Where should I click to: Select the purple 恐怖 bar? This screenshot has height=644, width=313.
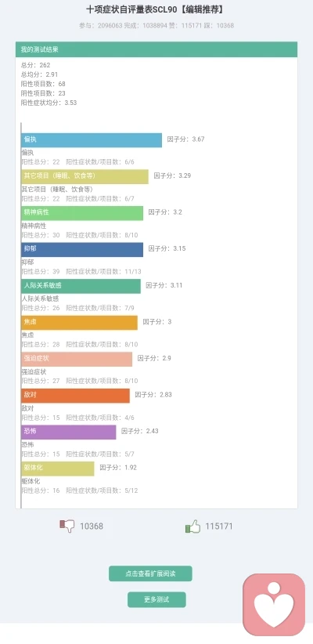pyautogui.click(x=69, y=432)
